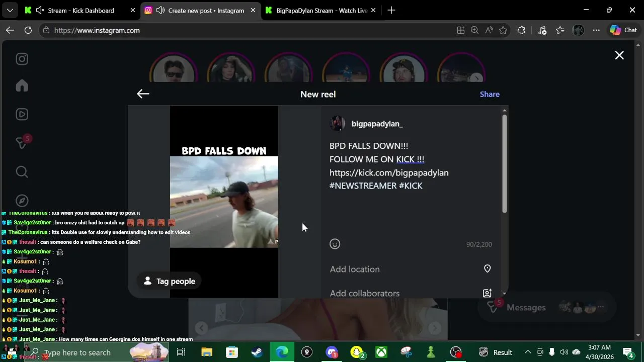Viewport: 644px width, 362px height.
Task: Open browser Settings and more menu
Action: point(596,30)
